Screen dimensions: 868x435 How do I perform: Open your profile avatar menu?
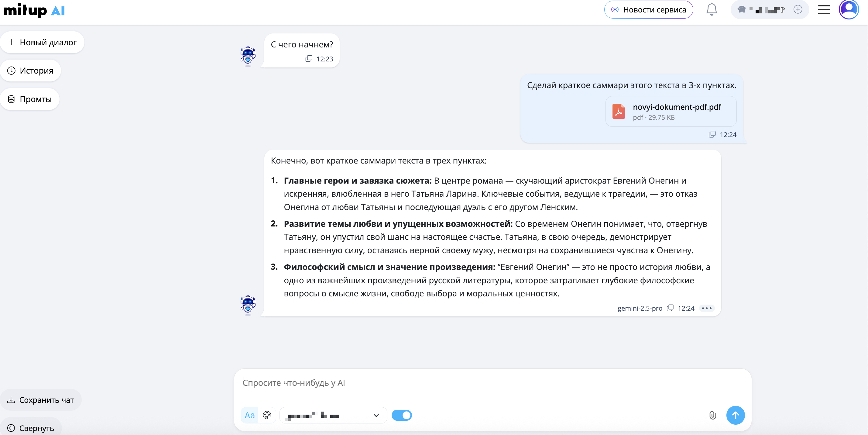coord(849,10)
